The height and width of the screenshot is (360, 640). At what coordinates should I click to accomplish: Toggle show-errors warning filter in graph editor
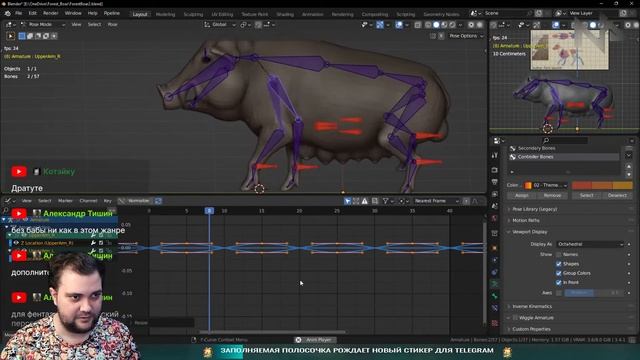click(x=364, y=201)
